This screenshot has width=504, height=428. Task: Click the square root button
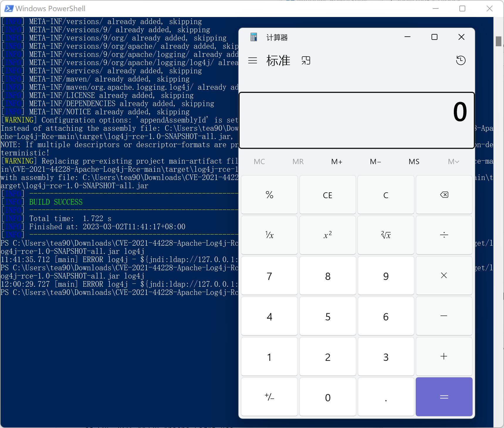coord(386,235)
